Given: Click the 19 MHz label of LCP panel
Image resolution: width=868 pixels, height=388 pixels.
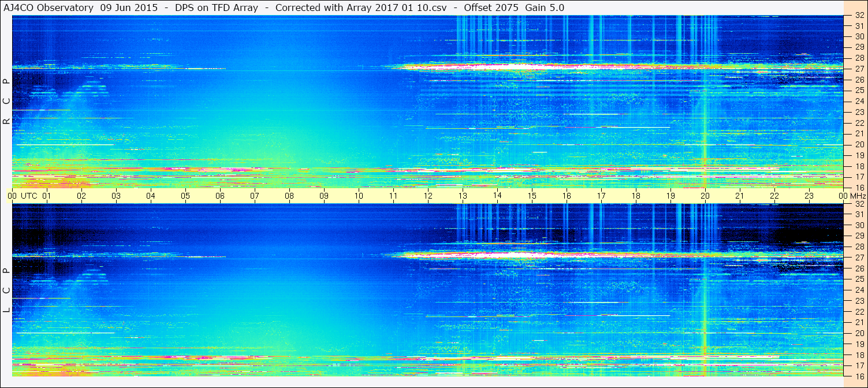Looking at the screenshot, I should pyautogui.click(x=859, y=344).
